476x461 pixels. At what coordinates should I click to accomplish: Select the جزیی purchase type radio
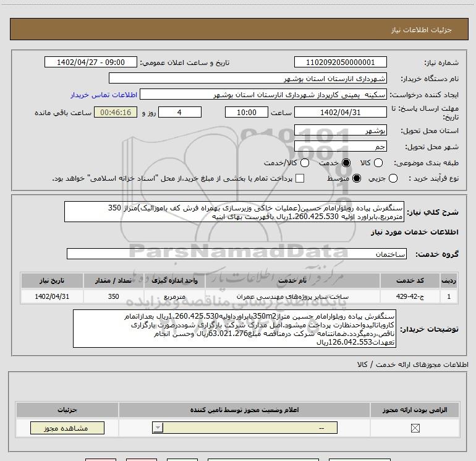[x=393, y=178]
